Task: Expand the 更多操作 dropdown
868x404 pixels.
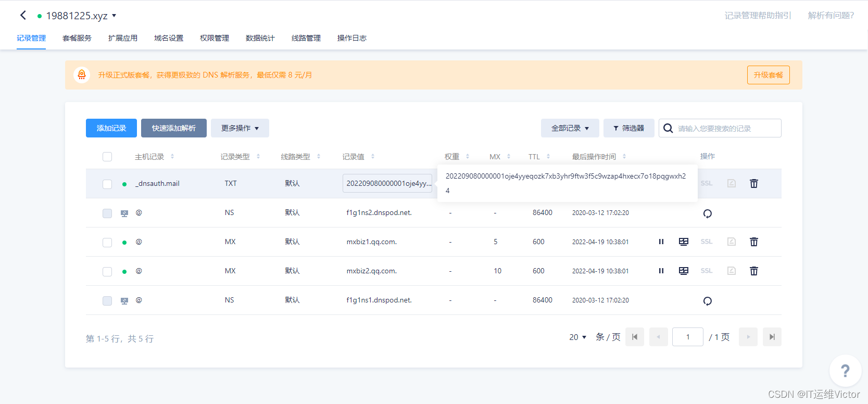Action: (240, 128)
